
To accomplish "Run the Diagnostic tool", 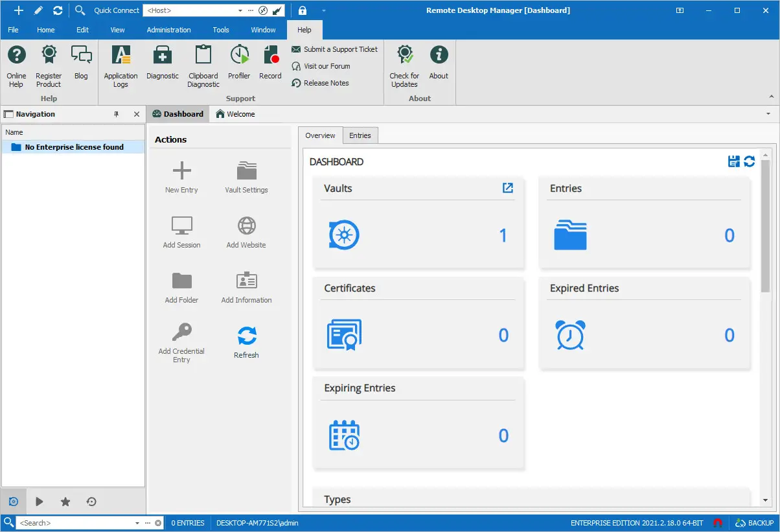I will pos(162,62).
